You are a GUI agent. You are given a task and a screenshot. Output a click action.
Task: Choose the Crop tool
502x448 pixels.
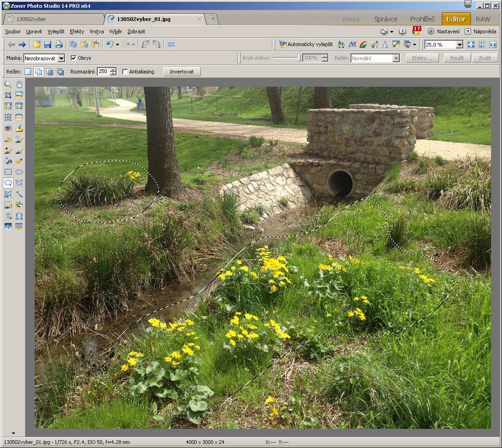[x=8, y=95]
